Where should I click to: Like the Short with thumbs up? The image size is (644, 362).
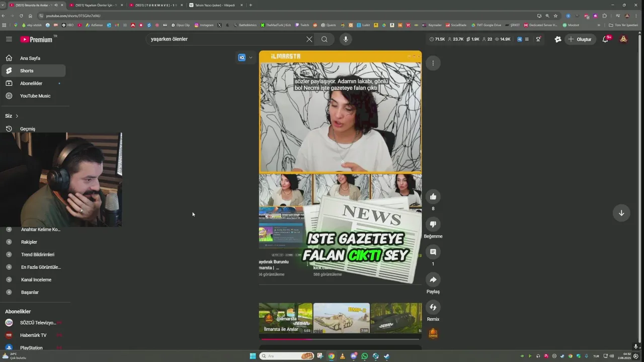point(433,197)
